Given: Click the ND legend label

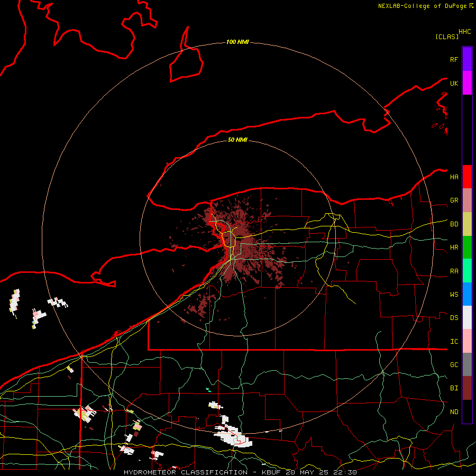Looking at the screenshot, I should click(x=454, y=411).
